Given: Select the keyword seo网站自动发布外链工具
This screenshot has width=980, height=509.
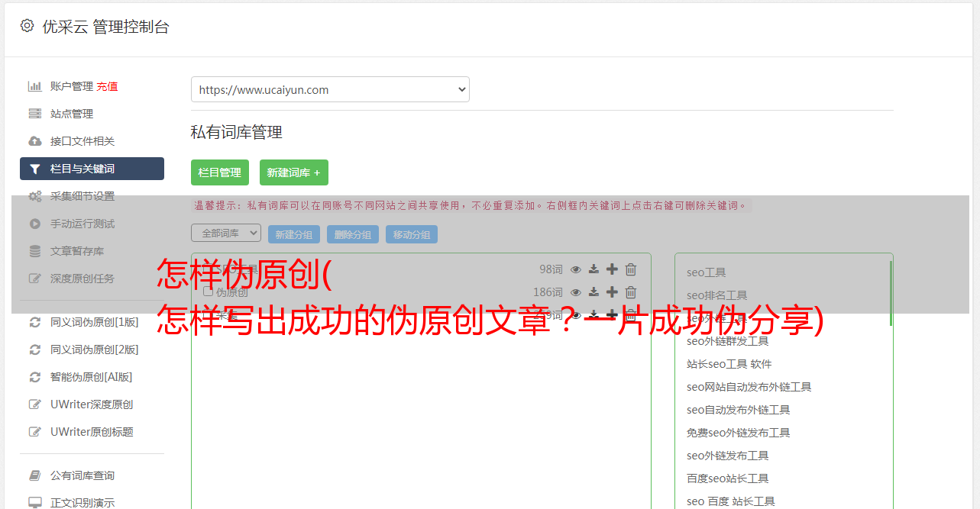Looking at the screenshot, I should click(x=749, y=387).
